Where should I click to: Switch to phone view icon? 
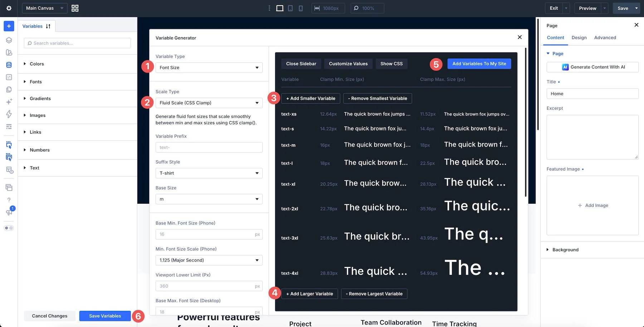[x=301, y=8]
